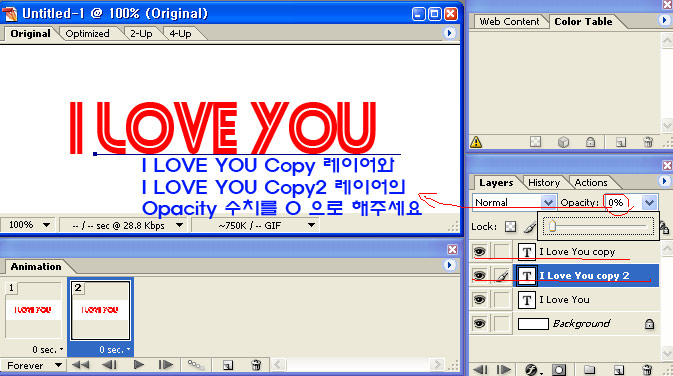Play the animation

(x=138, y=365)
